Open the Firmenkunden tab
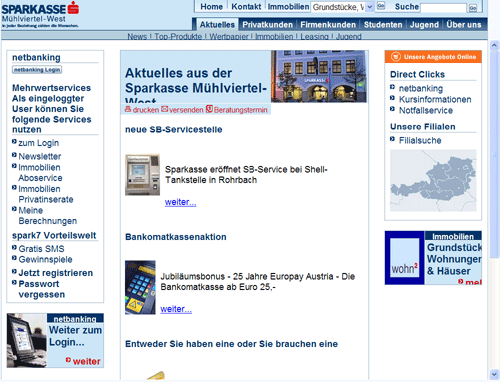 pos(328,25)
